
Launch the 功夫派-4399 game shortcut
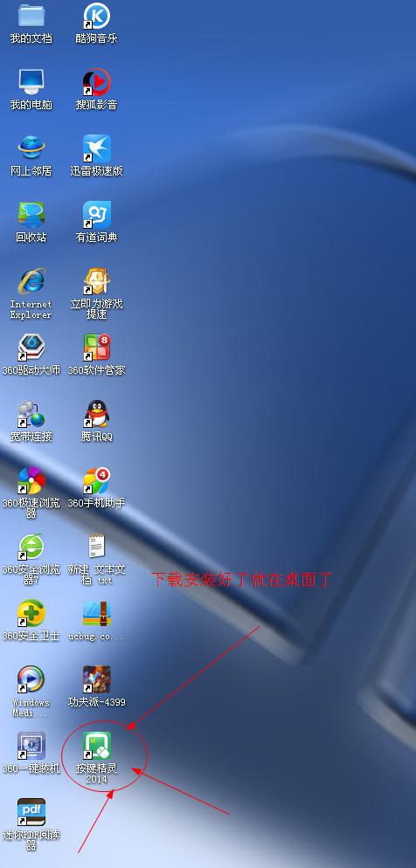pyautogui.click(x=97, y=679)
